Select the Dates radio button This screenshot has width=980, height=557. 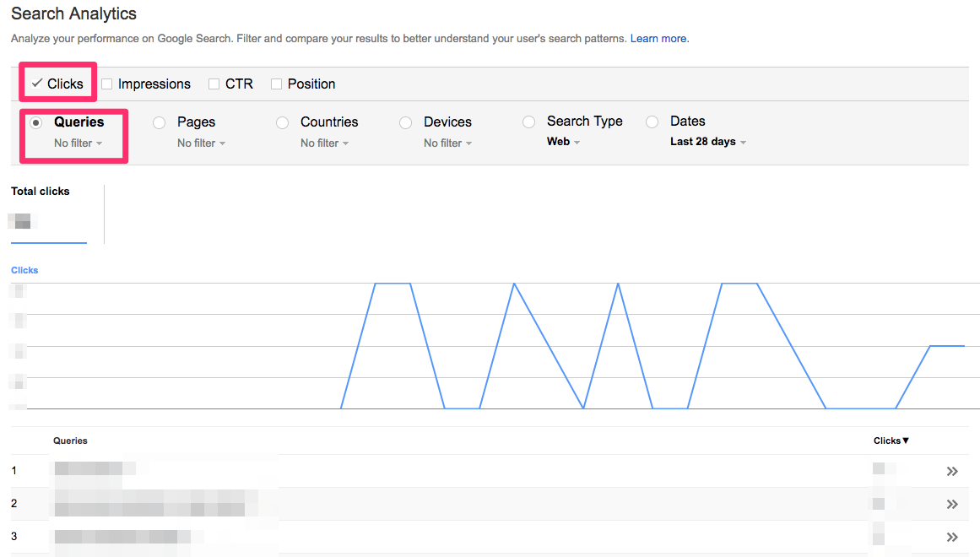coord(652,122)
